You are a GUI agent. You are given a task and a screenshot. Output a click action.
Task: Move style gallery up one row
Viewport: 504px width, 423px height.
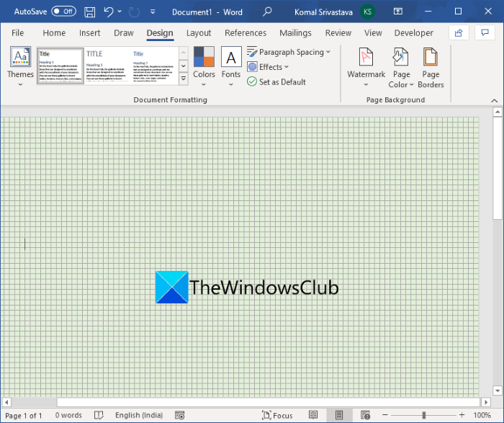(183, 53)
